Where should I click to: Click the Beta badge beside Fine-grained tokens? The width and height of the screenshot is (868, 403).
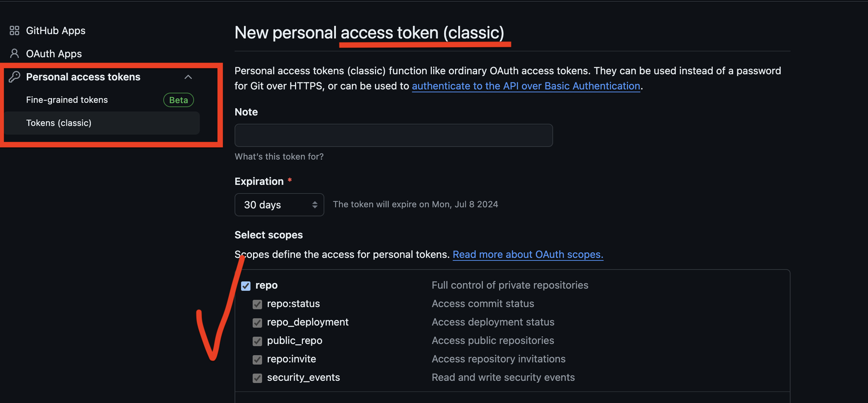tap(178, 100)
